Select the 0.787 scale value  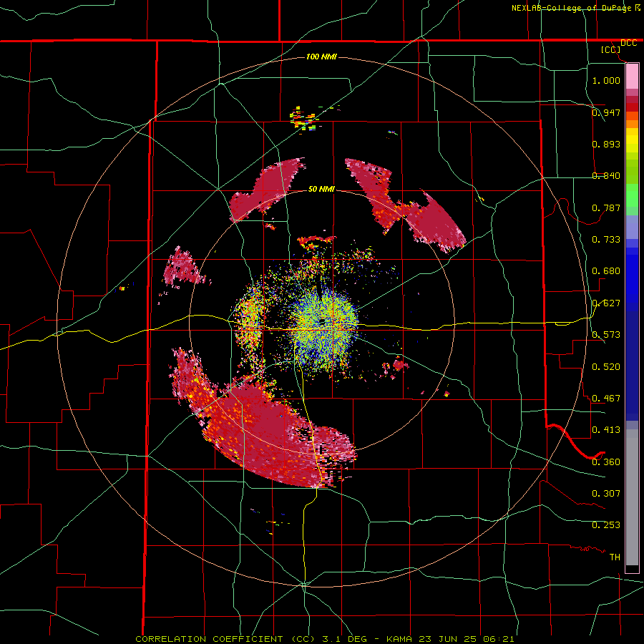[x=606, y=208]
